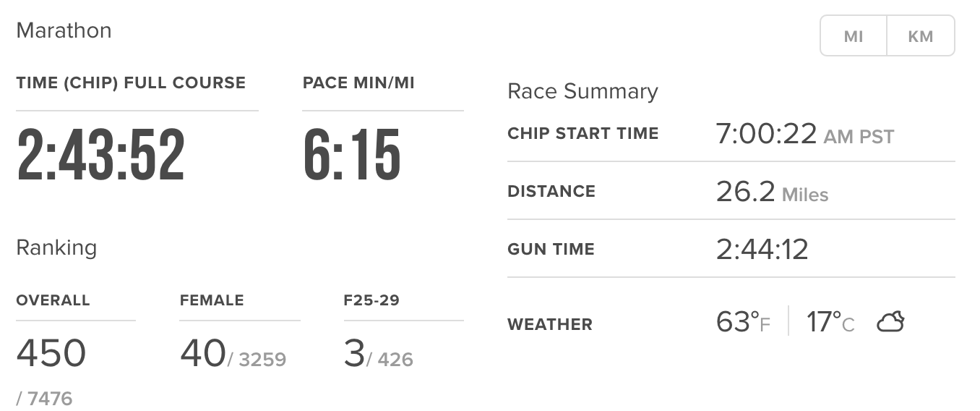Click the WEATHER row label
980x411 pixels.
(x=549, y=324)
